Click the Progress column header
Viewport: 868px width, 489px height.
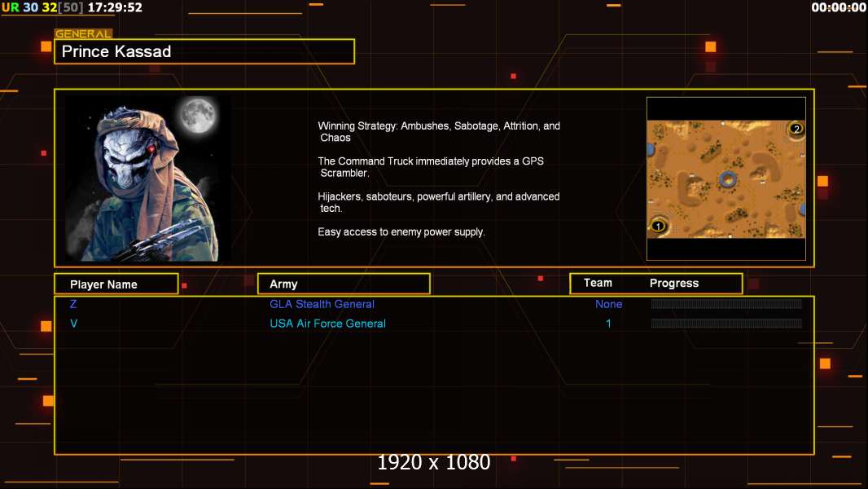(673, 283)
